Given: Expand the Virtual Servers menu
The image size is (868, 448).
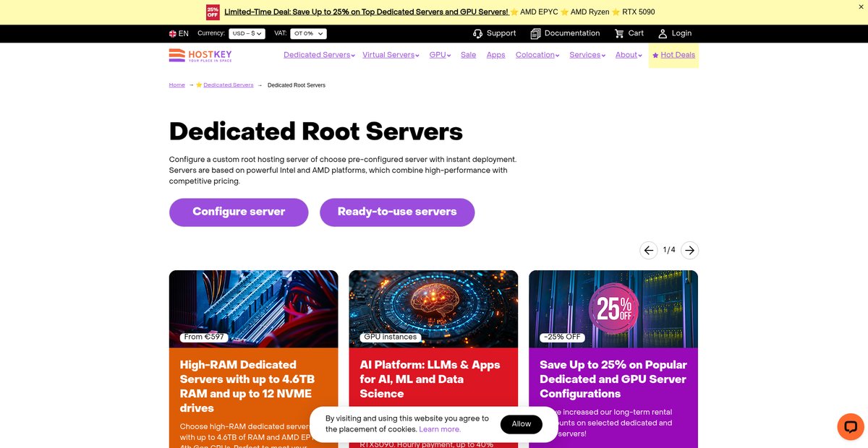Looking at the screenshot, I should 391,55.
